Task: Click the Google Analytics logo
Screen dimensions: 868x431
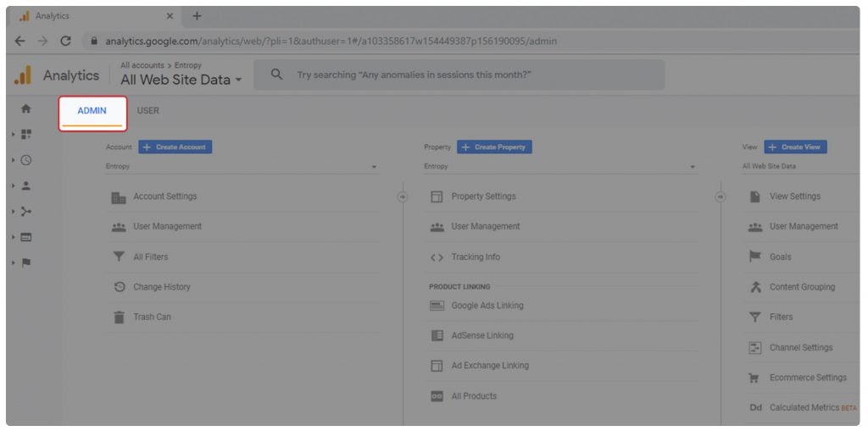Action: click(x=23, y=75)
